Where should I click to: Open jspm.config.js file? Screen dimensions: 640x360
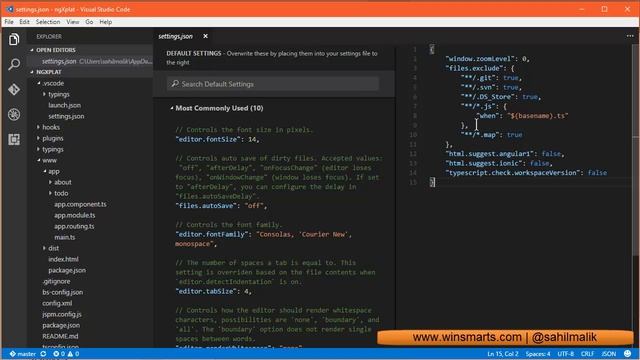pyautogui.click(x=62, y=315)
